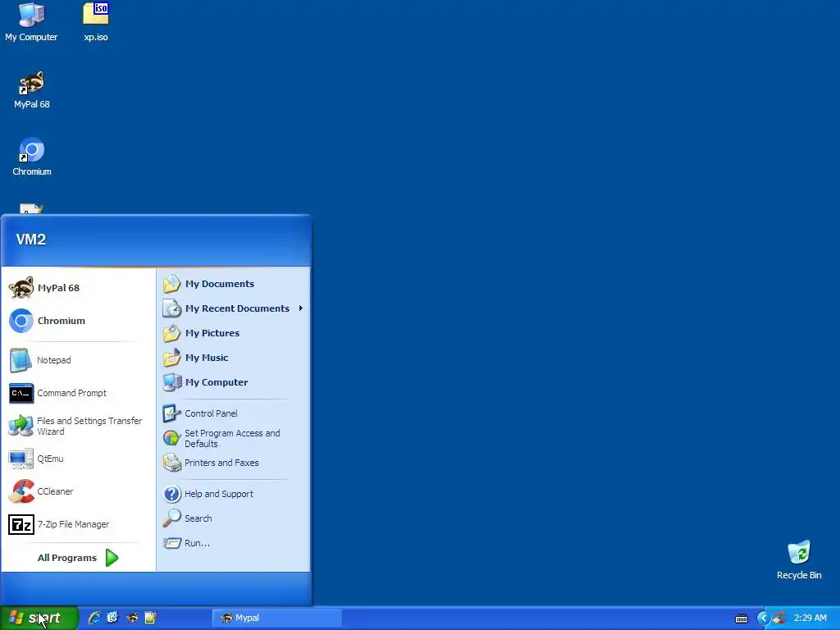Select the xp.iso desktop file
The width and height of the screenshot is (840, 630).
pyautogui.click(x=96, y=22)
